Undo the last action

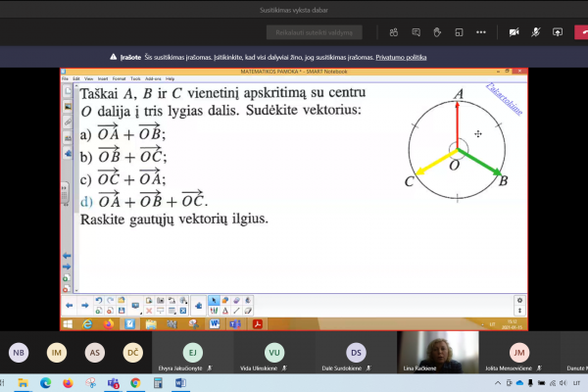pos(99,301)
